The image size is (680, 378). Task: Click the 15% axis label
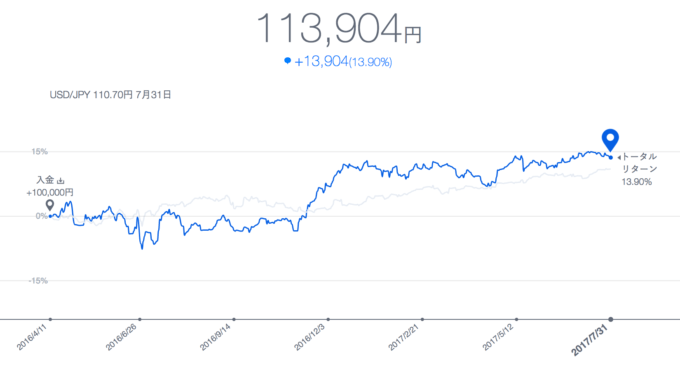(x=39, y=152)
